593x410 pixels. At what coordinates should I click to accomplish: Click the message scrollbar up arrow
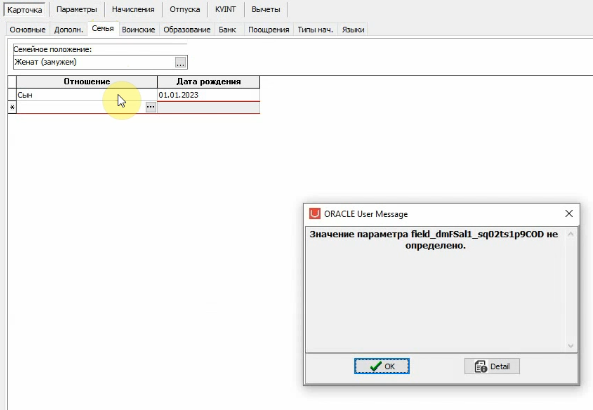571,234
